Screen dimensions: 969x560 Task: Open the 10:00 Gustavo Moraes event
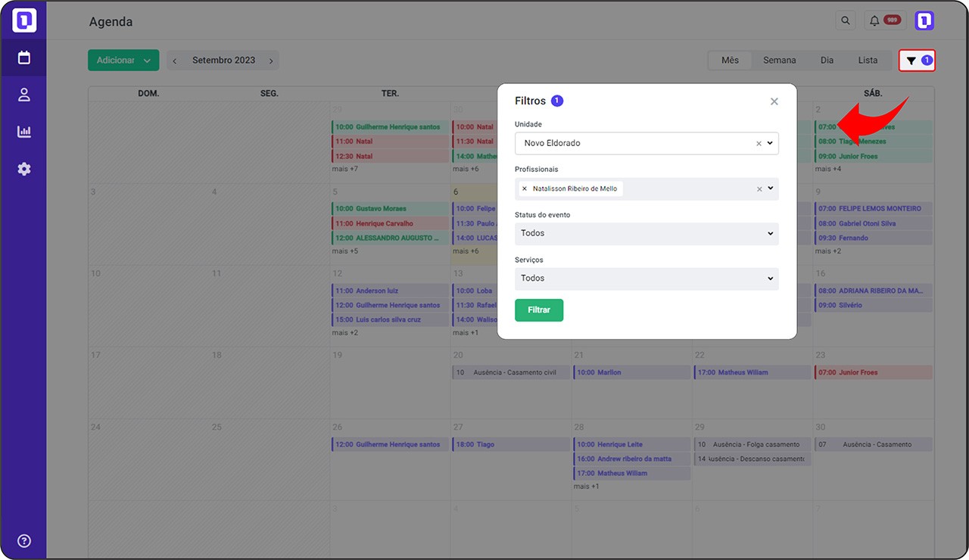[391, 209]
